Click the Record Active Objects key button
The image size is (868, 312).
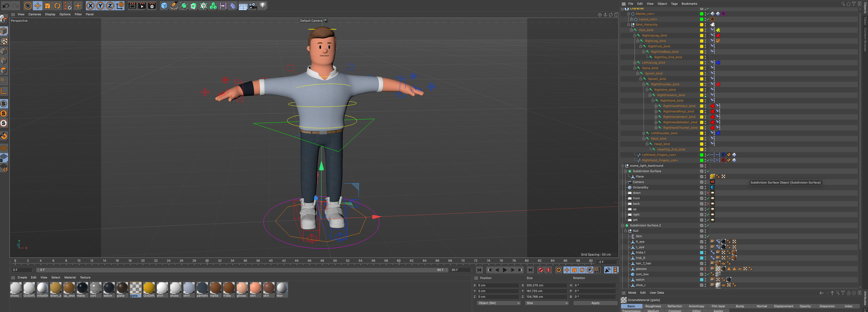(x=541, y=270)
